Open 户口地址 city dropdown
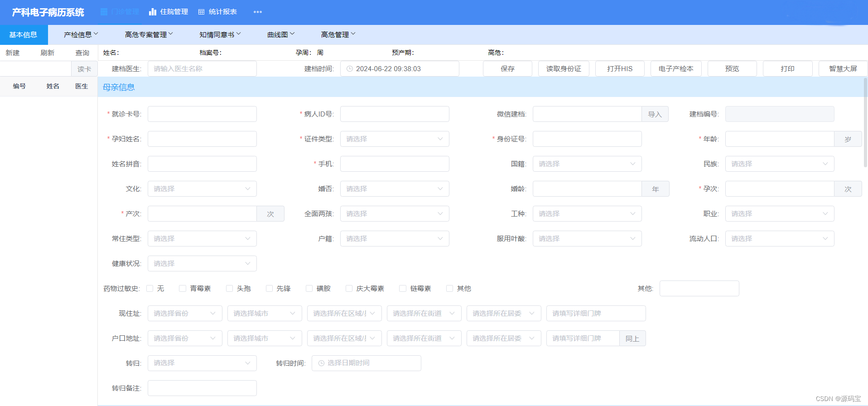 pos(265,338)
